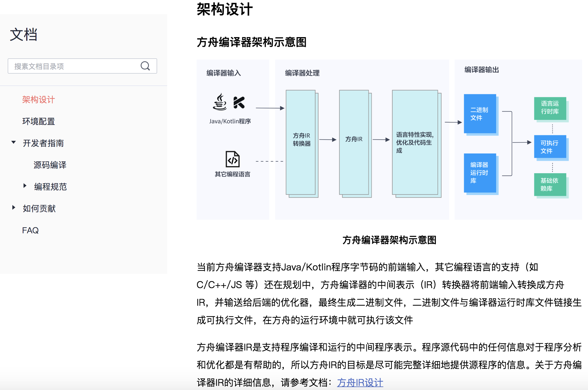Click the green 语言运行时库 box
This screenshot has width=588, height=390.
pyautogui.click(x=550, y=108)
